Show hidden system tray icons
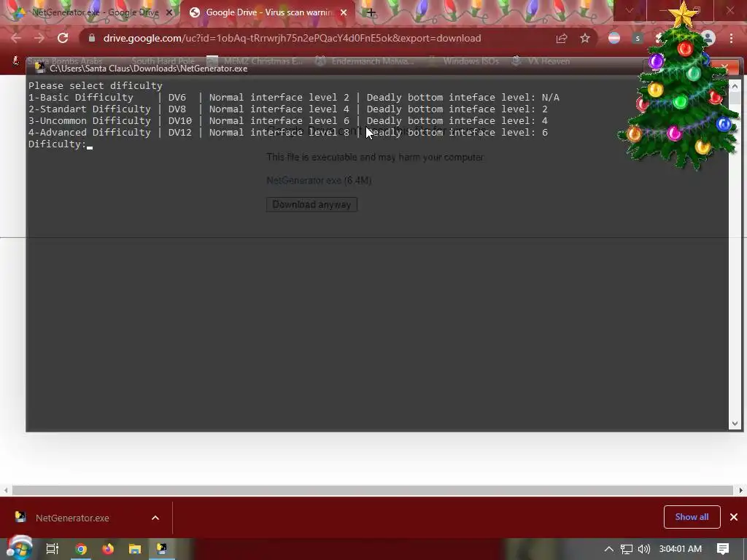 (x=609, y=549)
